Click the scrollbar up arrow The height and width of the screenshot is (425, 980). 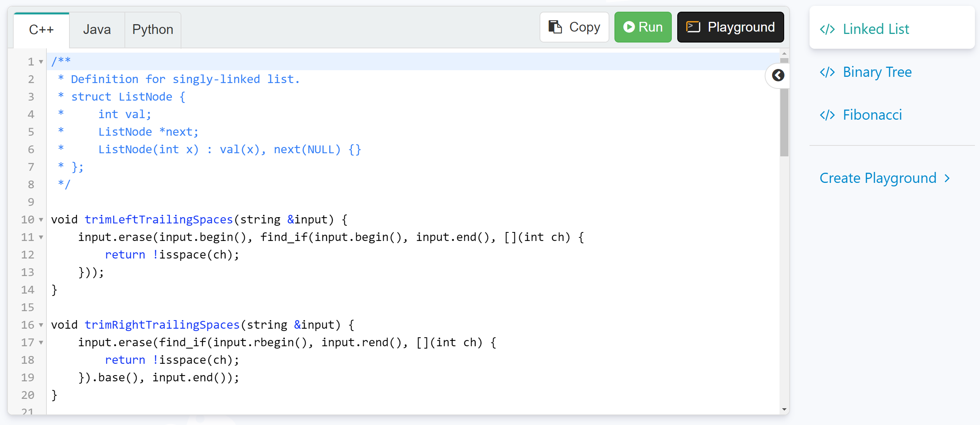[x=784, y=54]
